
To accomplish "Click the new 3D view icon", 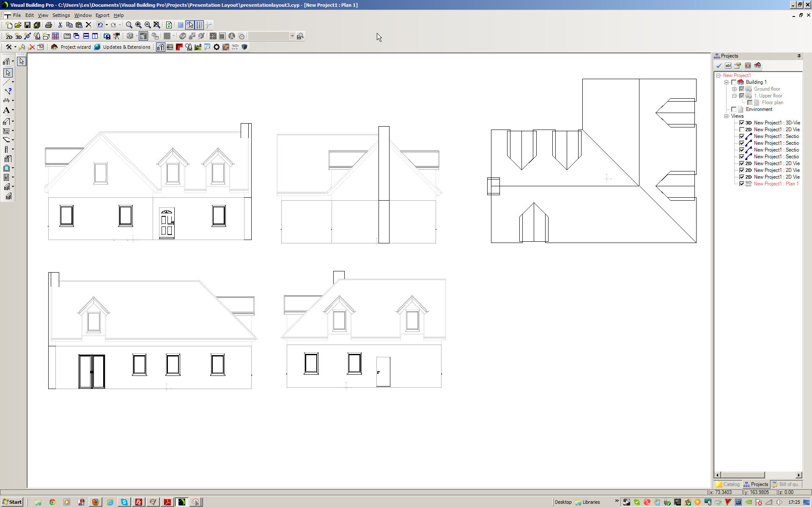I will tap(18, 36).
